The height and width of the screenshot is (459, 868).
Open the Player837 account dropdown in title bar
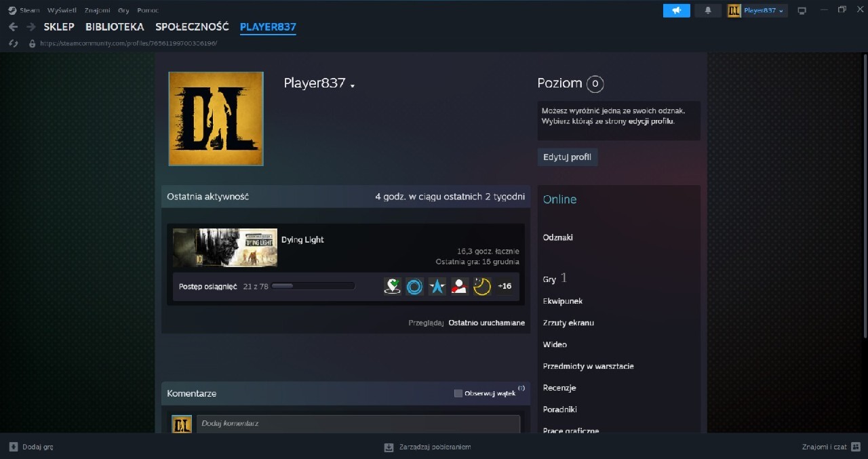(763, 10)
